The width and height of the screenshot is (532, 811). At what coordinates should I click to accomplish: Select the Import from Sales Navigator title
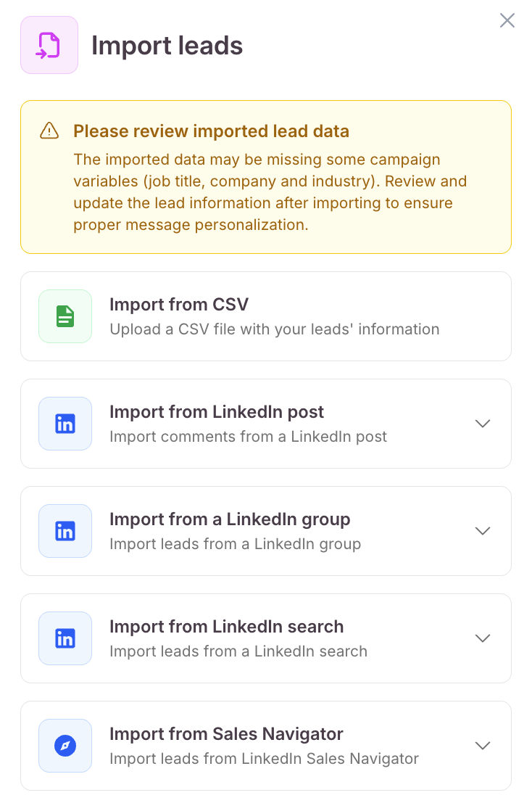point(226,734)
